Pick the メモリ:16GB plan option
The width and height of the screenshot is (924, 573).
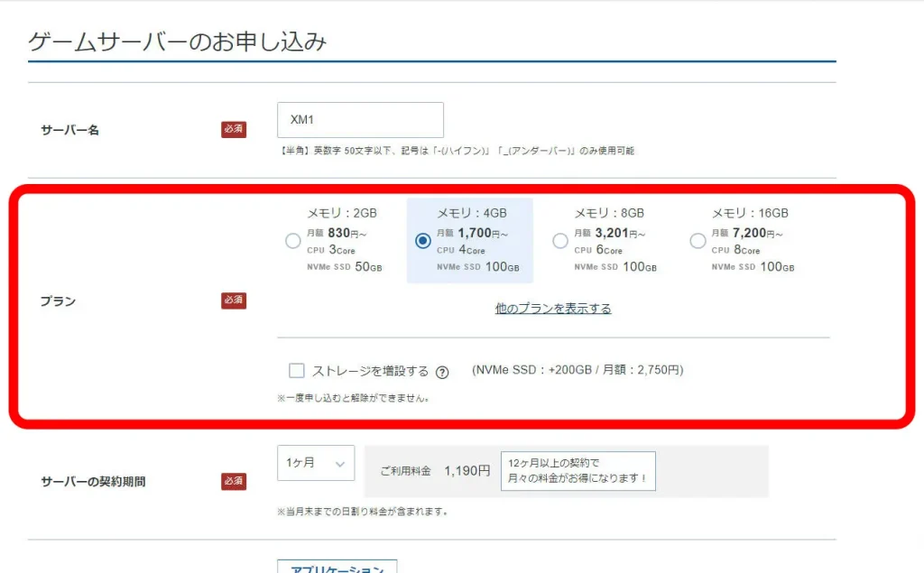coord(698,240)
